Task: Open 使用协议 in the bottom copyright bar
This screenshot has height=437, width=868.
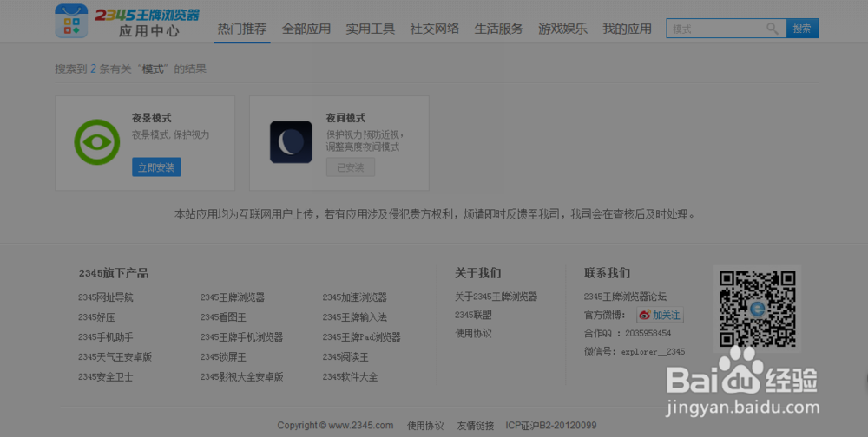Action: pos(425,426)
